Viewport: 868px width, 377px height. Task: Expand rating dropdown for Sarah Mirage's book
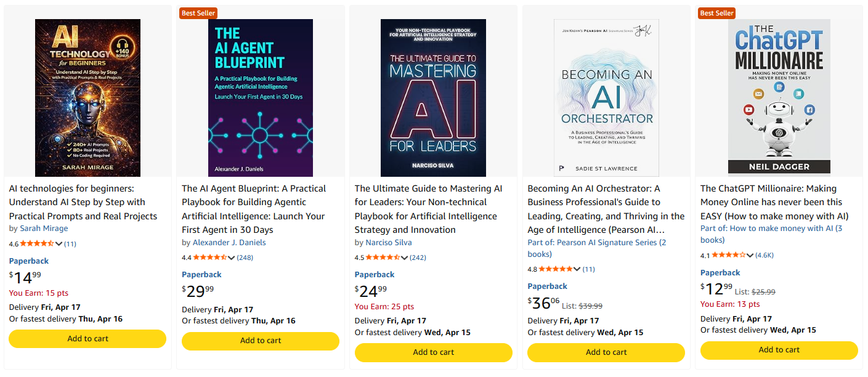[x=59, y=244]
